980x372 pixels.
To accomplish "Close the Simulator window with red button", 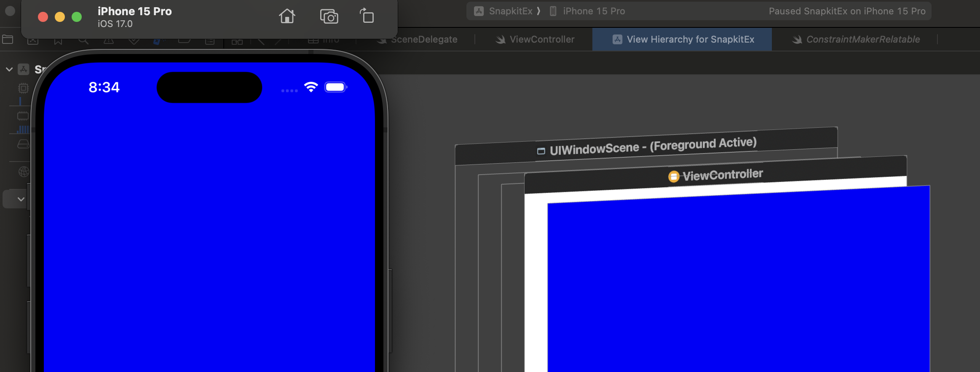I will pyautogui.click(x=43, y=17).
